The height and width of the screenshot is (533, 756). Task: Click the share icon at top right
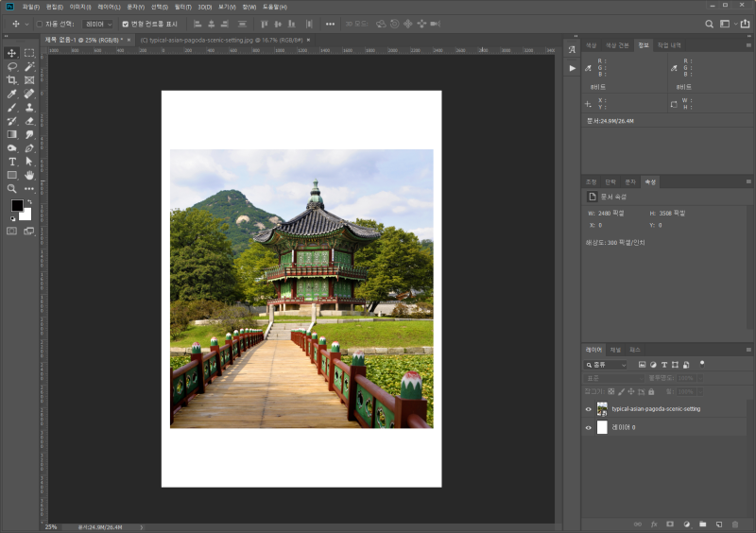pos(746,24)
